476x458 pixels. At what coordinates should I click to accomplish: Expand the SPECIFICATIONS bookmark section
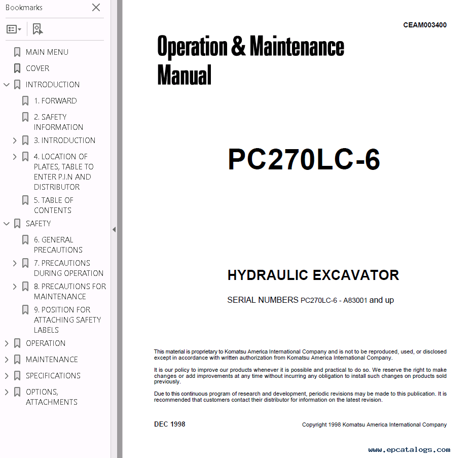(x=7, y=376)
